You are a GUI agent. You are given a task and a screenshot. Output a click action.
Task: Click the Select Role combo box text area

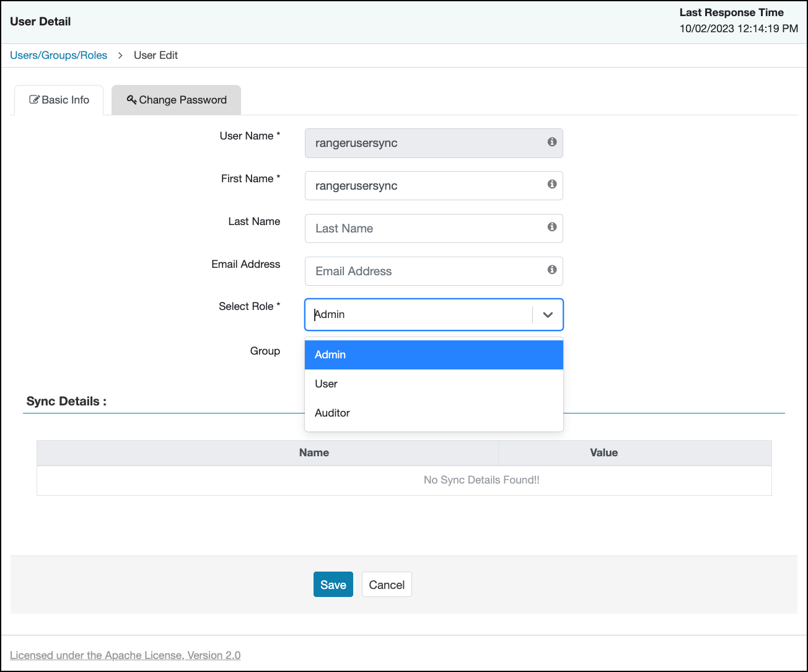coord(418,315)
